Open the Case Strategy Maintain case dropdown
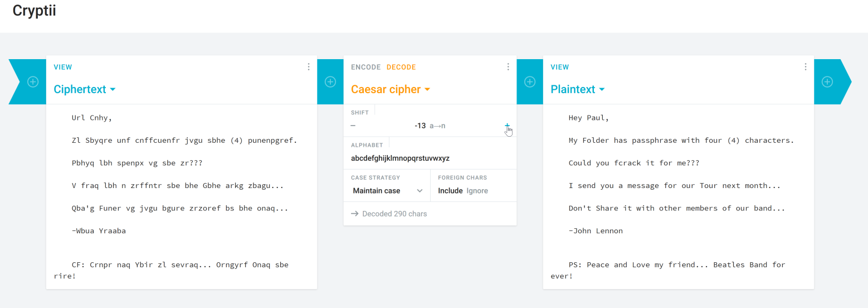 coord(387,191)
